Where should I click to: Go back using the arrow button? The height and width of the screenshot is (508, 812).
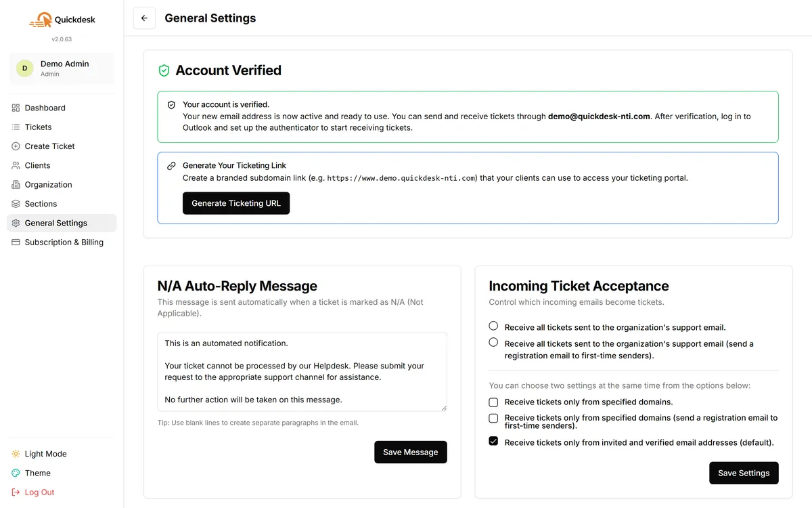click(x=144, y=18)
